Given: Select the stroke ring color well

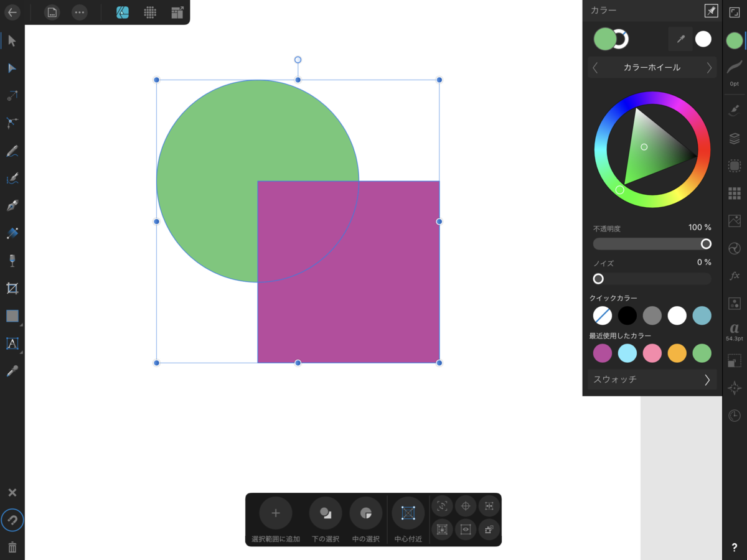Looking at the screenshot, I should [622, 39].
